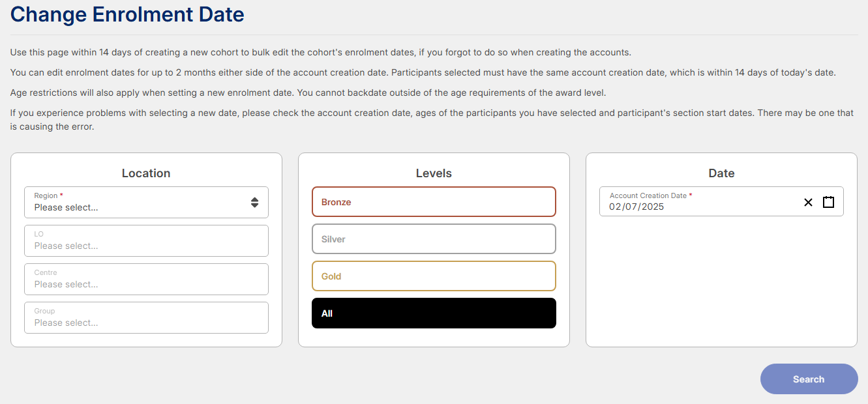Expand the Centre dropdown
Viewport: 868px width, 404px height.
146,280
